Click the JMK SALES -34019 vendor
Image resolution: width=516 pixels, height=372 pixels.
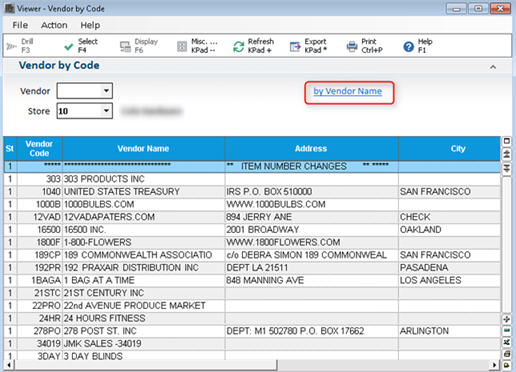pos(102,344)
